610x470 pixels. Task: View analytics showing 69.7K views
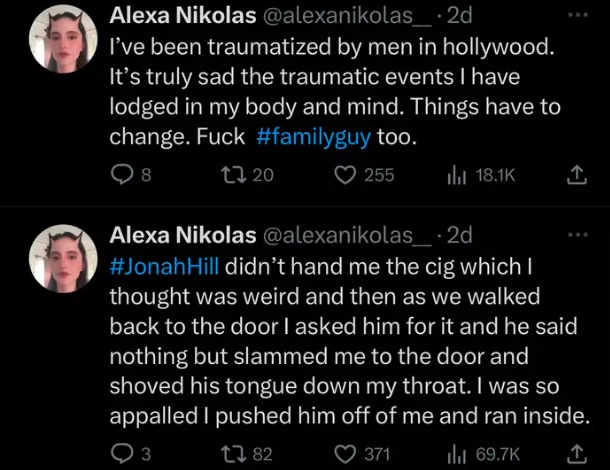[460, 454]
